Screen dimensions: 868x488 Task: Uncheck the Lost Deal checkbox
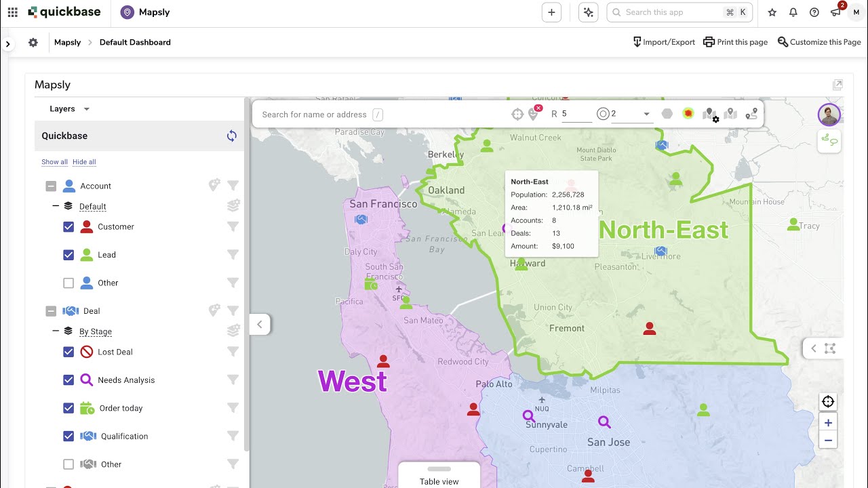pos(68,352)
